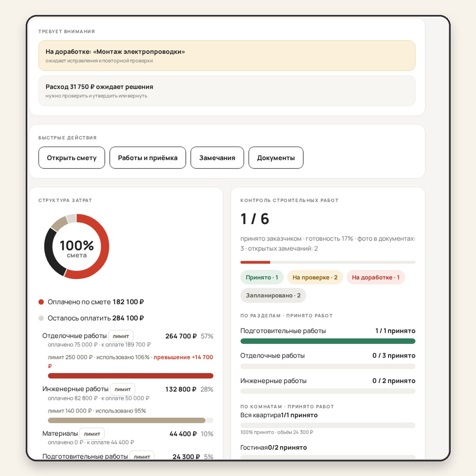Click «лимит 140 000 ₽ · использовано 95%» text
476x476 pixels.
coord(97,411)
